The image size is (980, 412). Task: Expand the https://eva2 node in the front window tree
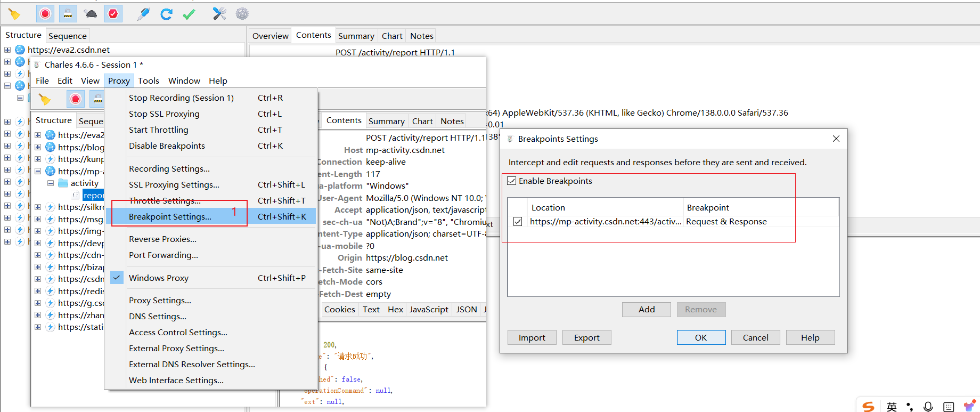coord(38,135)
